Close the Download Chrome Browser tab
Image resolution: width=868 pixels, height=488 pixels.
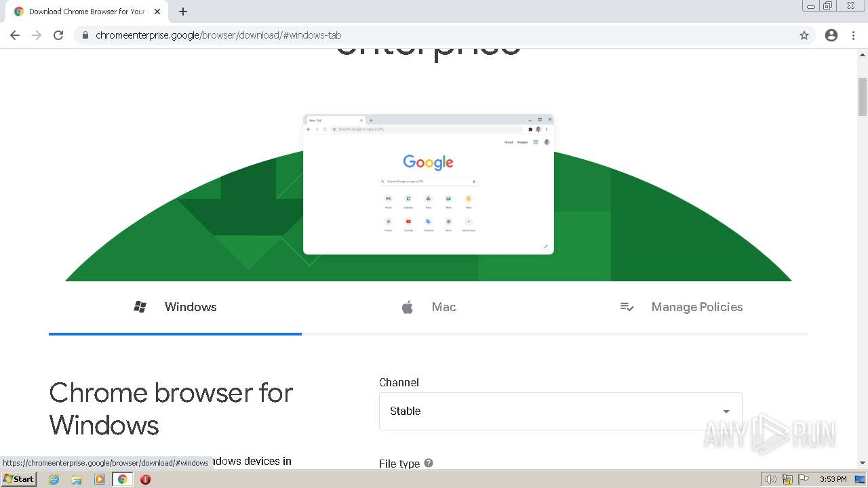(157, 12)
